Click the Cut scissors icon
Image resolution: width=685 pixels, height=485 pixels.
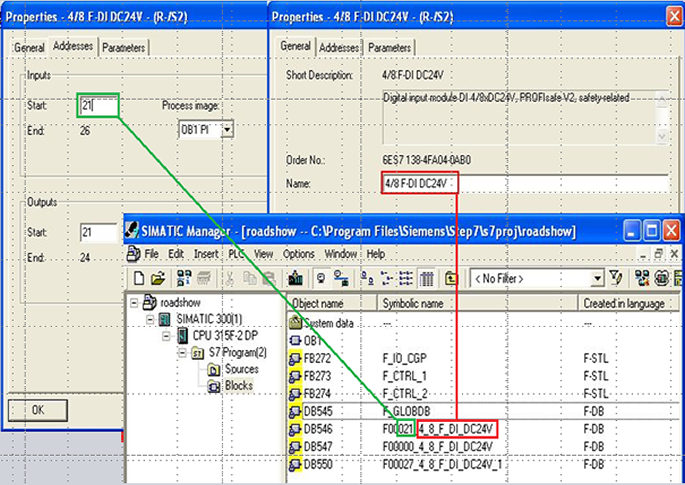click(230, 278)
